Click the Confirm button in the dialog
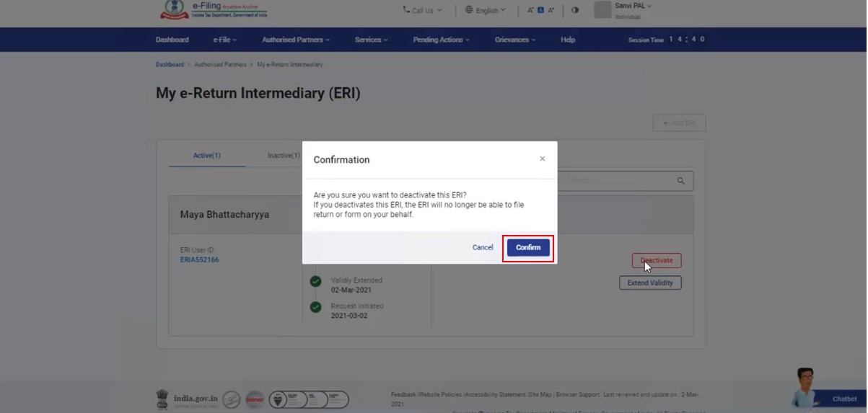 (x=528, y=247)
